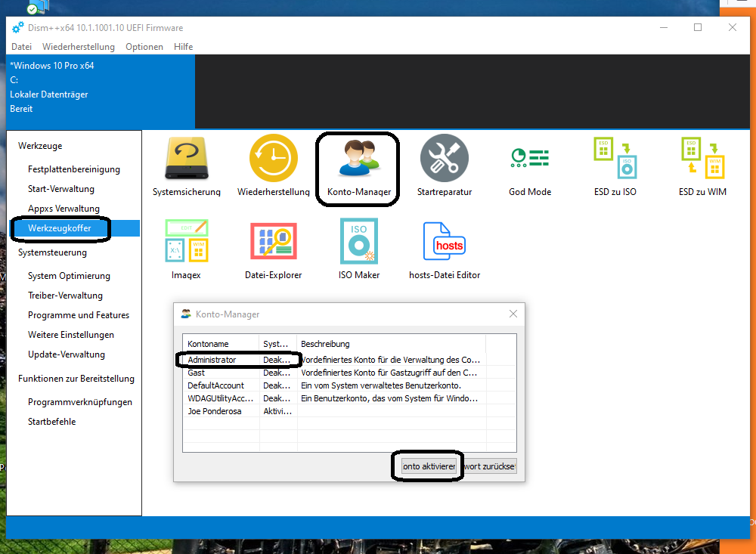Close the Konto-Manager dialog

tap(513, 314)
